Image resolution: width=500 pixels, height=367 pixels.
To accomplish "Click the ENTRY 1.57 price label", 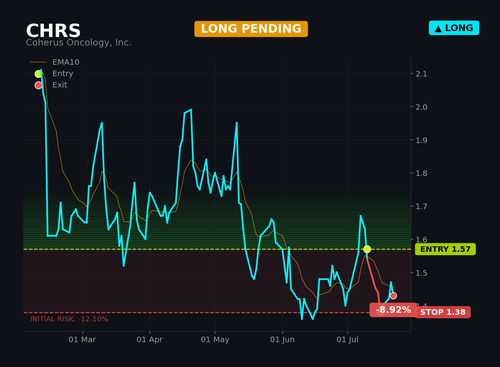I will 445,249.
